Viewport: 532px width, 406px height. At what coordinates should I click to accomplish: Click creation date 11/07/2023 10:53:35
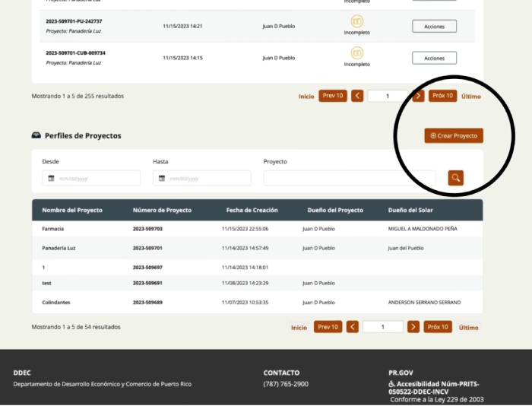tap(245, 303)
